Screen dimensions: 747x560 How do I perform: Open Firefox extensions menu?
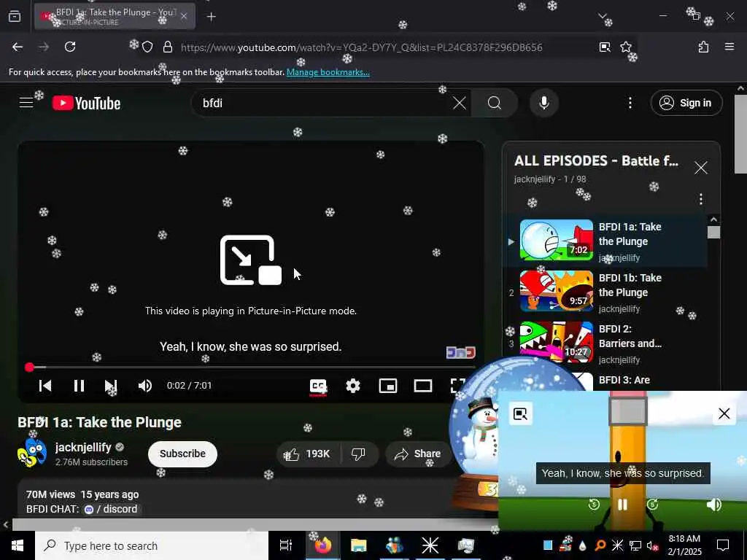[703, 47]
